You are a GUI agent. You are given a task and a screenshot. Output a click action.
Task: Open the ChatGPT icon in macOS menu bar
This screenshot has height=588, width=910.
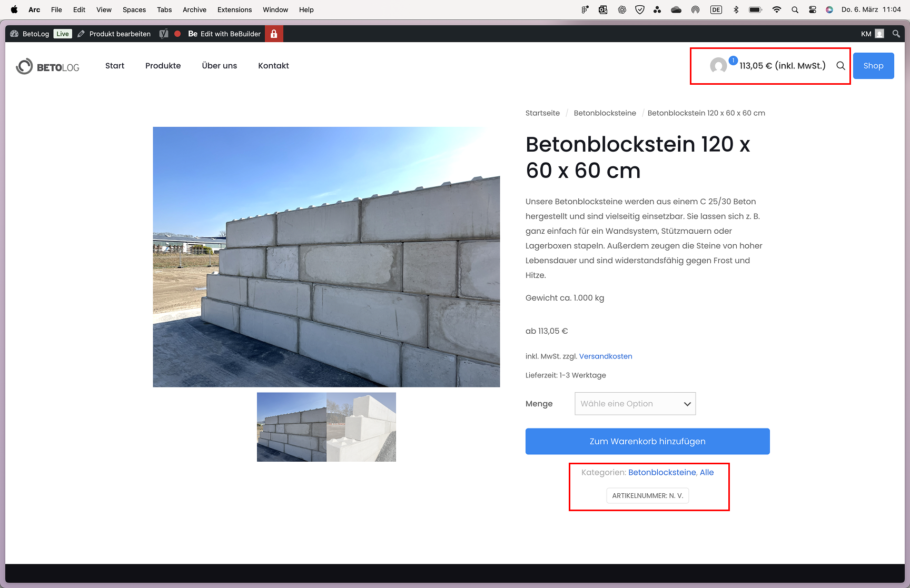tap(622, 9)
